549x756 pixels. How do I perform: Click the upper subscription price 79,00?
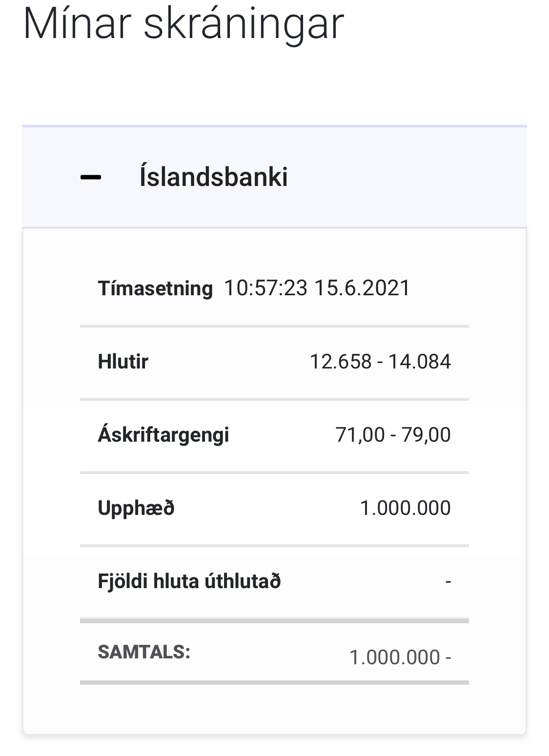(426, 434)
